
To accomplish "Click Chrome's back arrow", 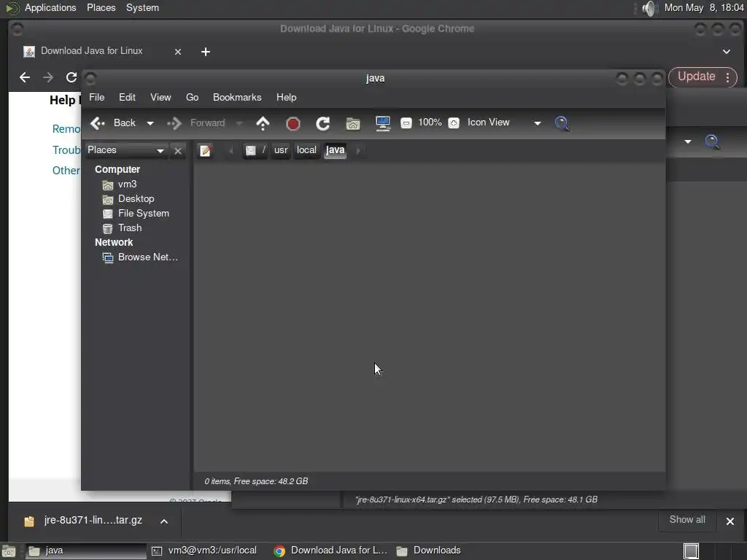I will (25, 77).
